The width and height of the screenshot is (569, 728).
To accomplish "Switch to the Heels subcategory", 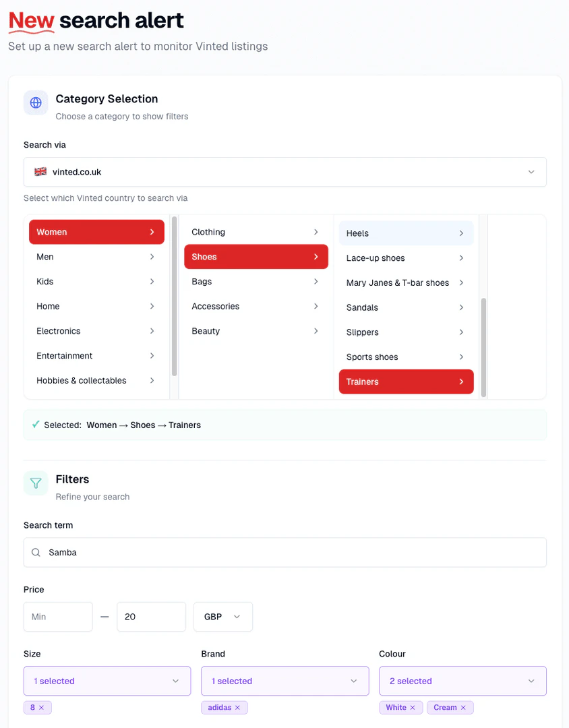I will click(406, 233).
